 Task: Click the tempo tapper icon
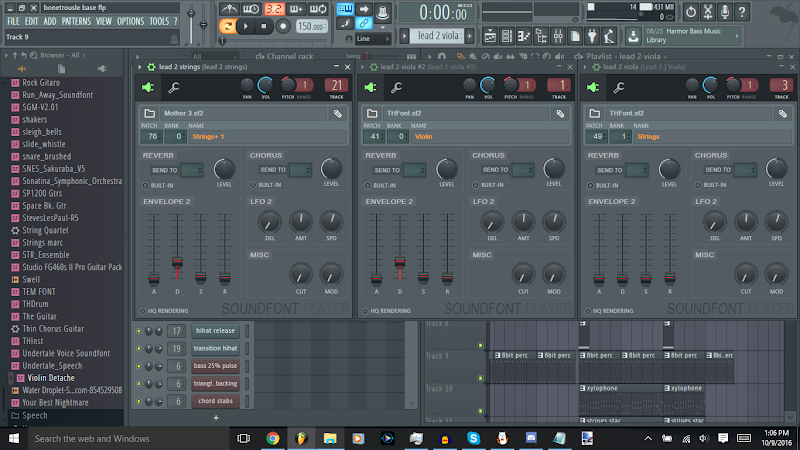pos(609,36)
